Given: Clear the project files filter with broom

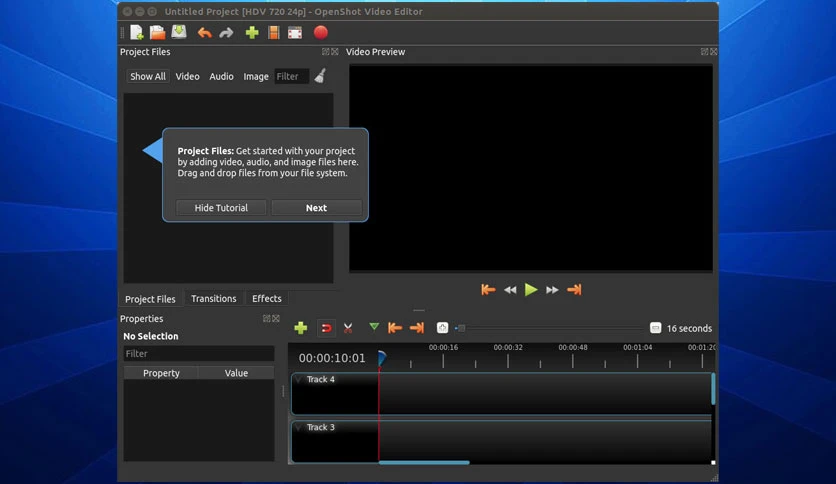Looking at the screenshot, I should (320, 76).
